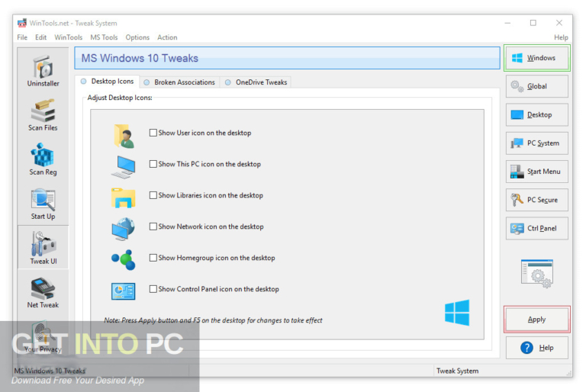Switch to the OneDrive Tweaks tab
The width and height of the screenshot is (586, 392).
point(256,82)
